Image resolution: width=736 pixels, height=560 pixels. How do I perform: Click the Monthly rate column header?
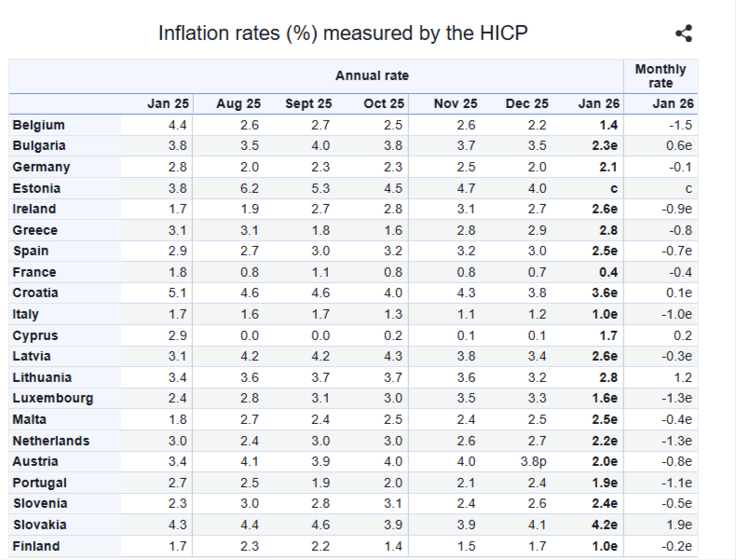pyautogui.click(x=660, y=75)
